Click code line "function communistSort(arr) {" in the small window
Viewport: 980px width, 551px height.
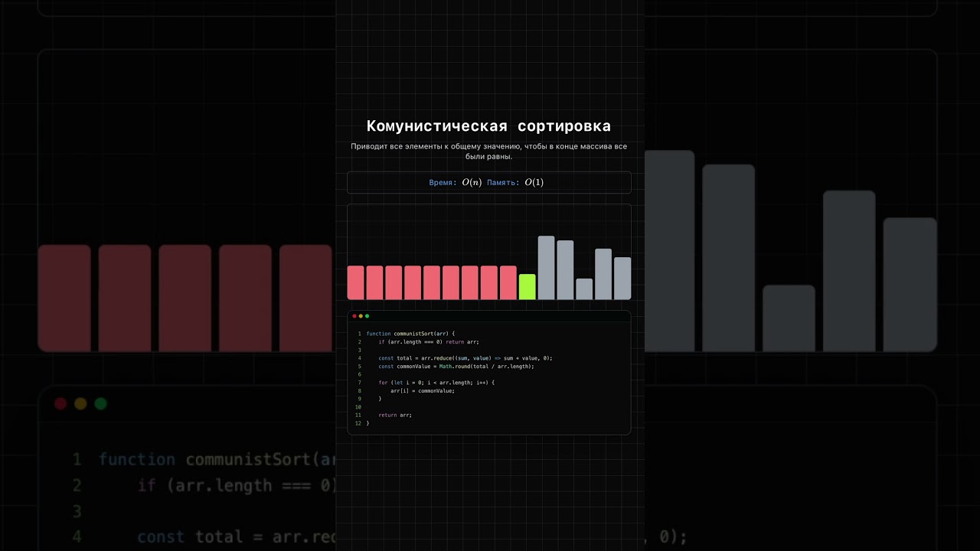410,334
